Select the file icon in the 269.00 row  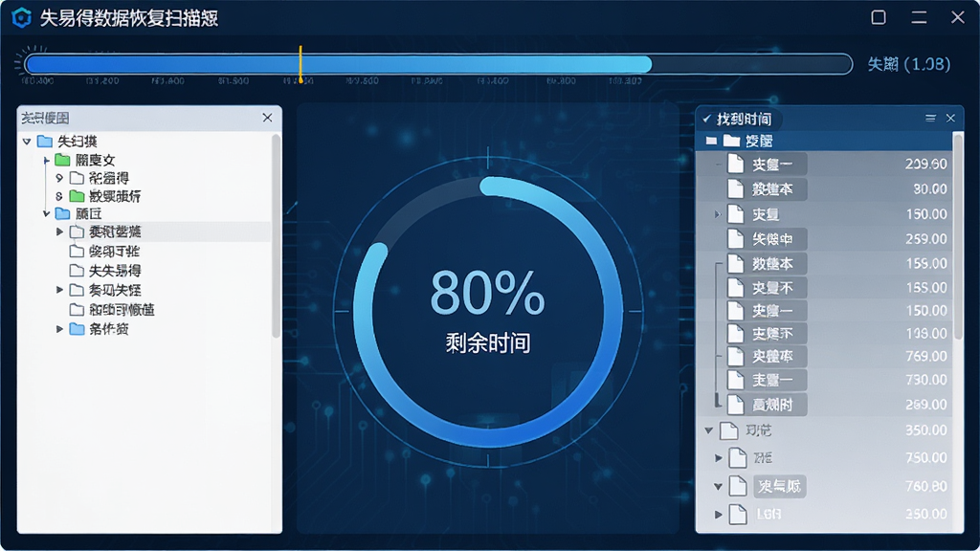pyautogui.click(x=736, y=405)
